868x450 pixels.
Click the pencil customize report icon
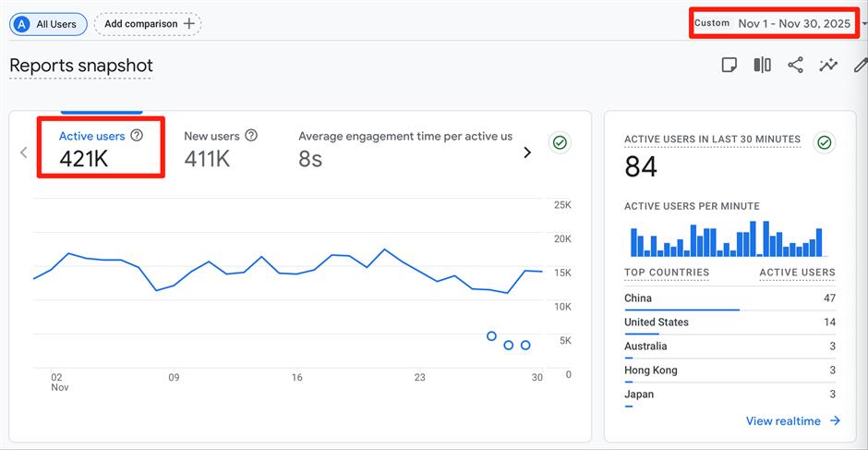(860, 65)
